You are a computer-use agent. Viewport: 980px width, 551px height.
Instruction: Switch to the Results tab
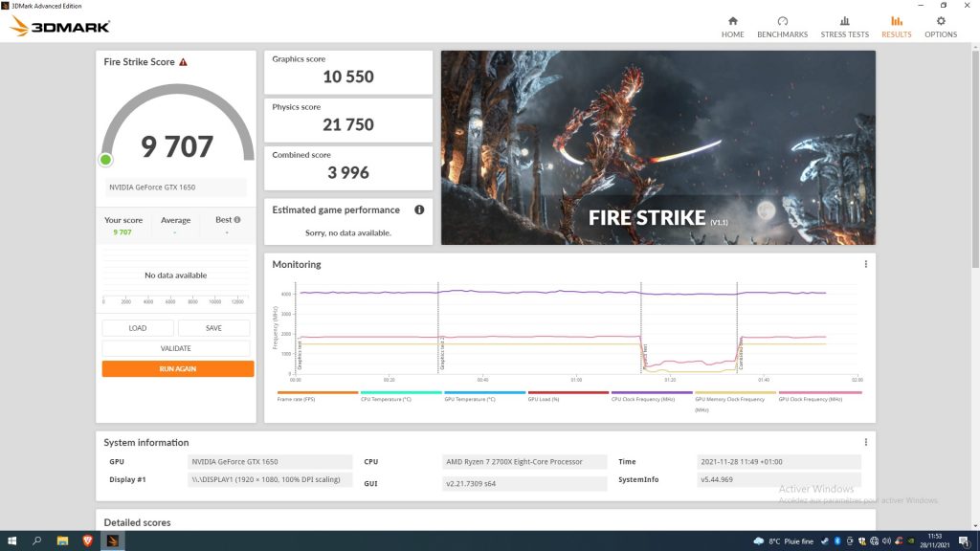pyautogui.click(x=896, y=27)
